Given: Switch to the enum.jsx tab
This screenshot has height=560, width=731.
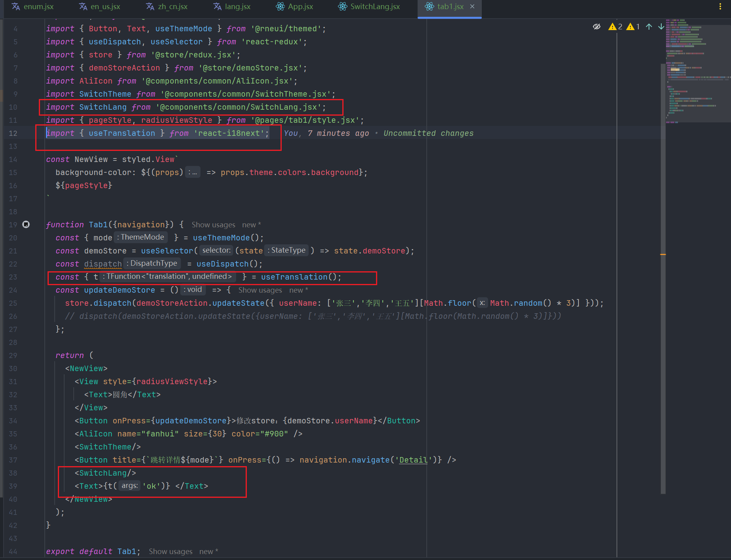Looking at the screenshot, I should coord(33,7).
